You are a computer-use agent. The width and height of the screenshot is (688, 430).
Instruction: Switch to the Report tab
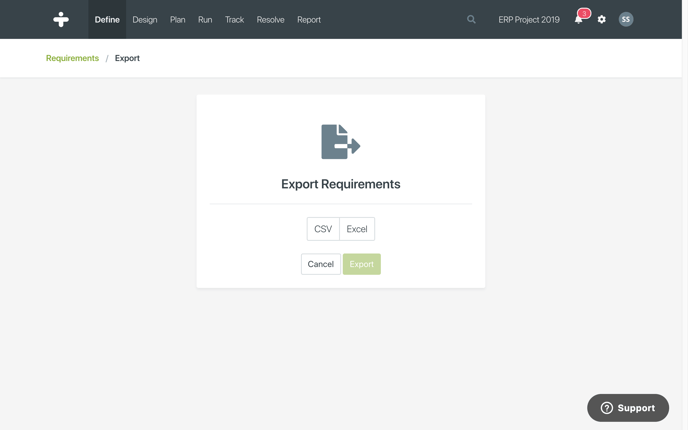[309, 20]
